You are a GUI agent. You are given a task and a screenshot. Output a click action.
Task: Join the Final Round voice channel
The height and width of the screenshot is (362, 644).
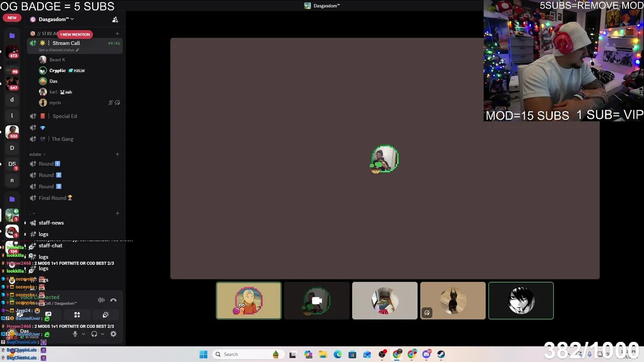(74, 198)
